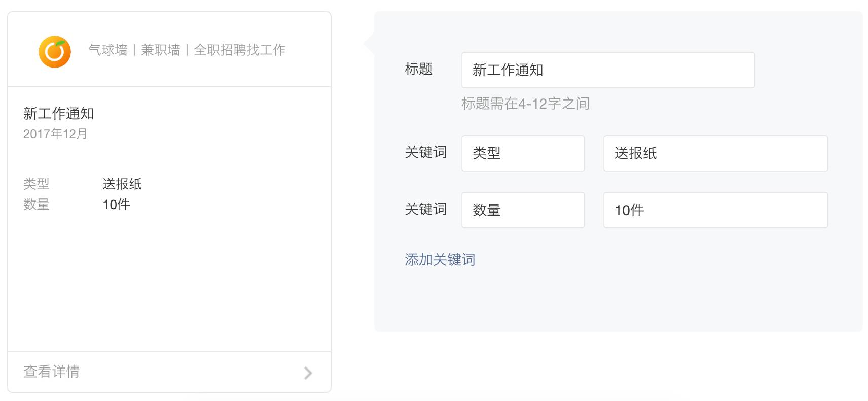Click 添加关键词 to add keyword
Screen dimensions: 868x401
coord(440,260)
